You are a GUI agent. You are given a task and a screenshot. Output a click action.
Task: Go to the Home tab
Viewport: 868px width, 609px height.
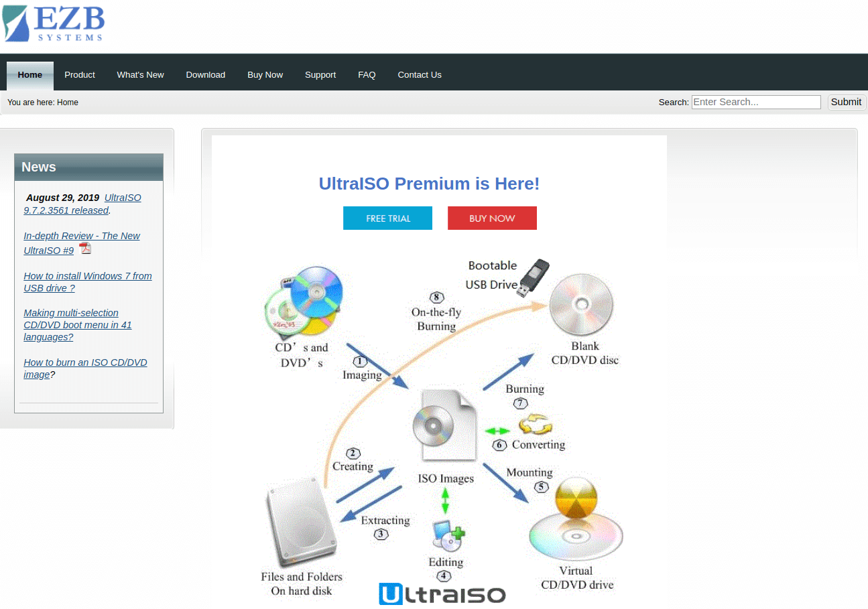[x=30, y=75]
